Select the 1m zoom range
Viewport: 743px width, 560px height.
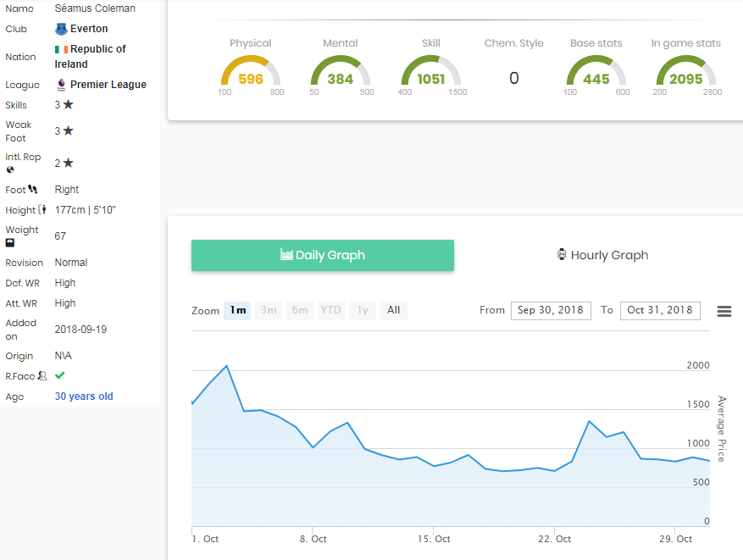point(238,310)
